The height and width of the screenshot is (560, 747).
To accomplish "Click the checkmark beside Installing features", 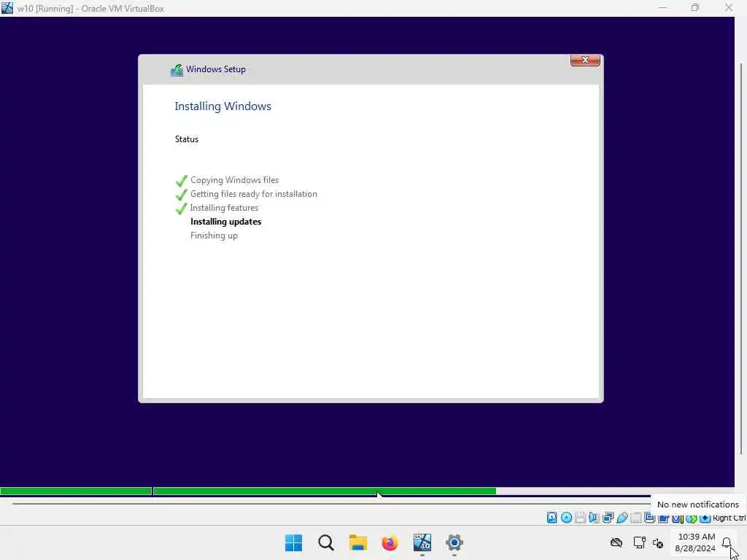I will (182, 208).
